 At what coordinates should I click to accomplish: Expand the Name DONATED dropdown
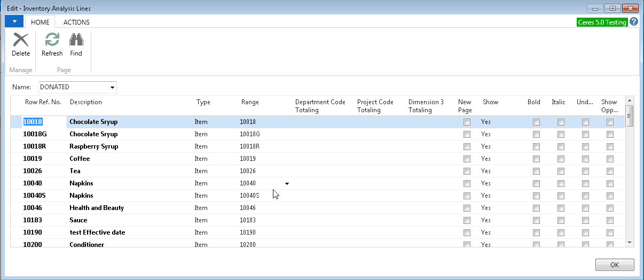coord(112,88)
